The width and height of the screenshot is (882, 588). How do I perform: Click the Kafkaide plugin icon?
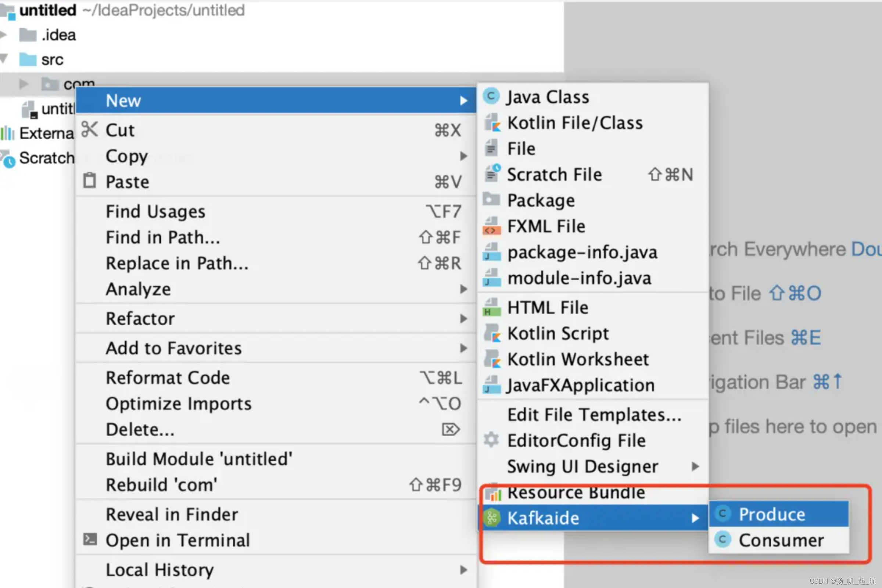click(x=492, y=518)
